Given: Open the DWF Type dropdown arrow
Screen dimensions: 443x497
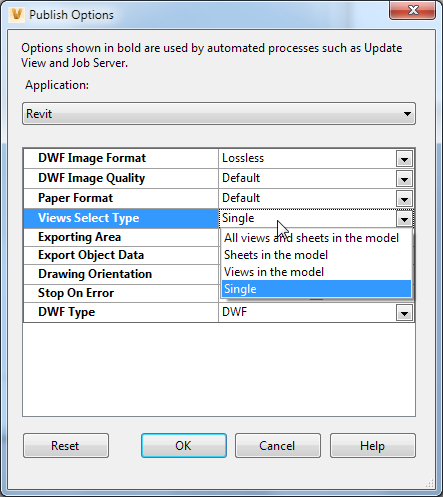Looking at the screenshot, I should click(x=404, y=313).
